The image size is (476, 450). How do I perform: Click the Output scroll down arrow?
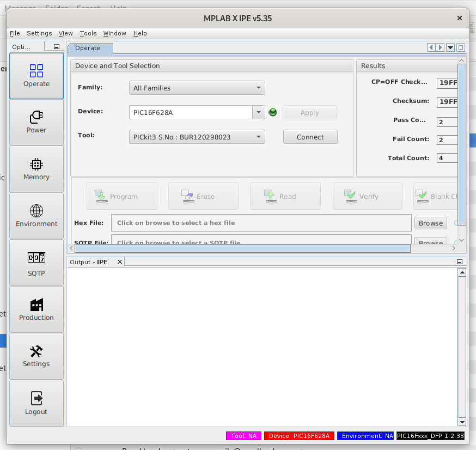tap(462, 422)
